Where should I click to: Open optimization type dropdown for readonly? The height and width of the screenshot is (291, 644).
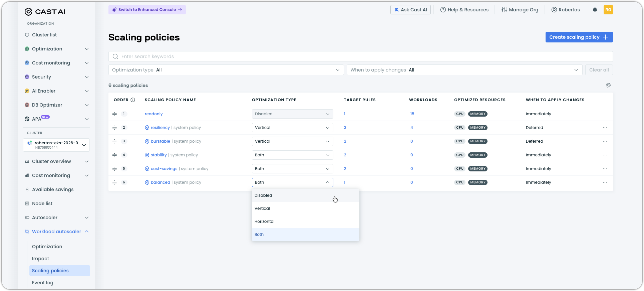[x=292, y=114]
